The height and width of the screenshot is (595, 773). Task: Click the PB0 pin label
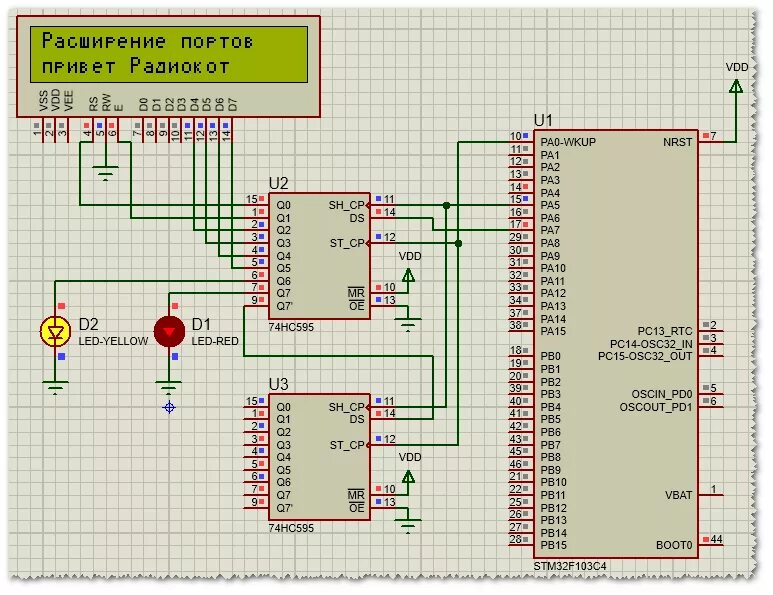(x=550, y=356)
